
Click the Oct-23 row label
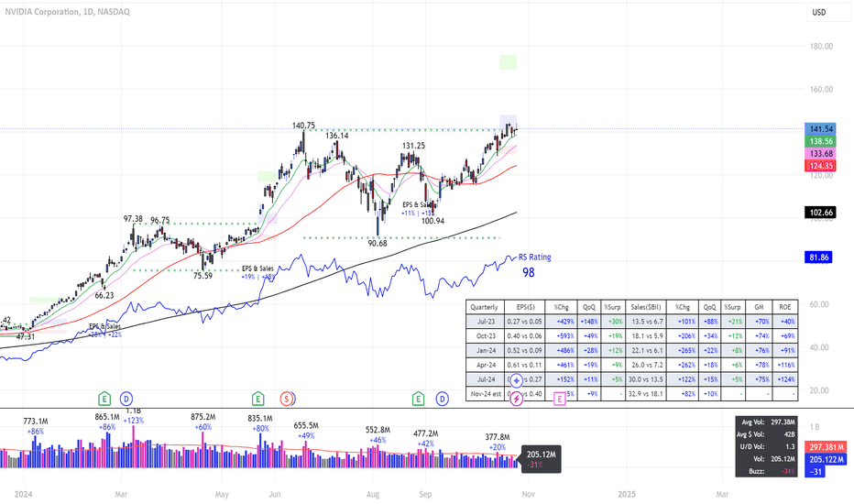(486, 336)
